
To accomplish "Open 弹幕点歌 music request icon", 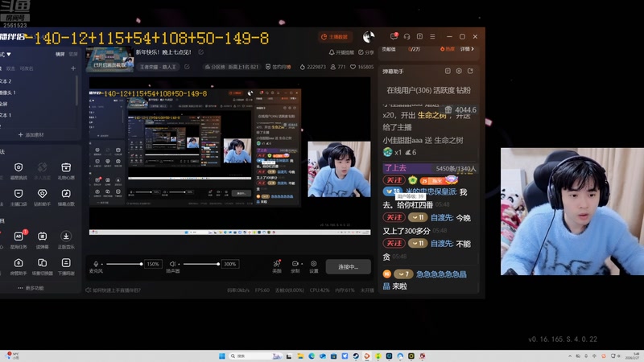I will [66, 194].
